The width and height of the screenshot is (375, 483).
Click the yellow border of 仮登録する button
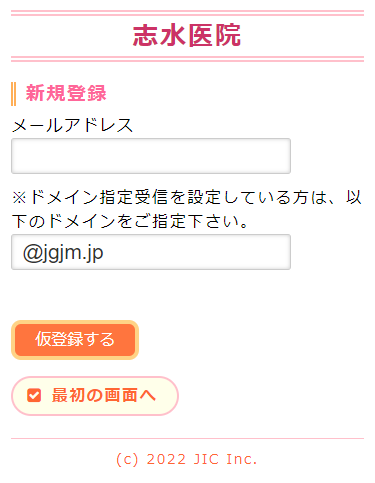(x=75, y=322)
